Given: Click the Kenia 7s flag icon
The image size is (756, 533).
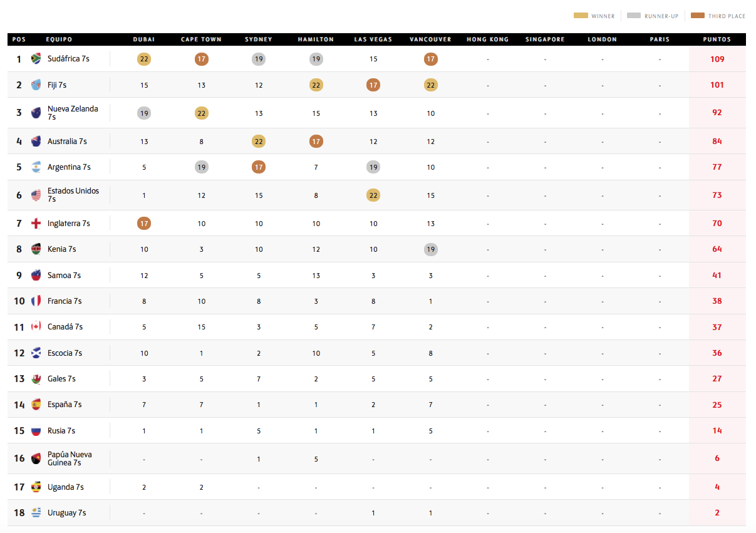Looking at the screenshot, I should [x=36, y=249].
